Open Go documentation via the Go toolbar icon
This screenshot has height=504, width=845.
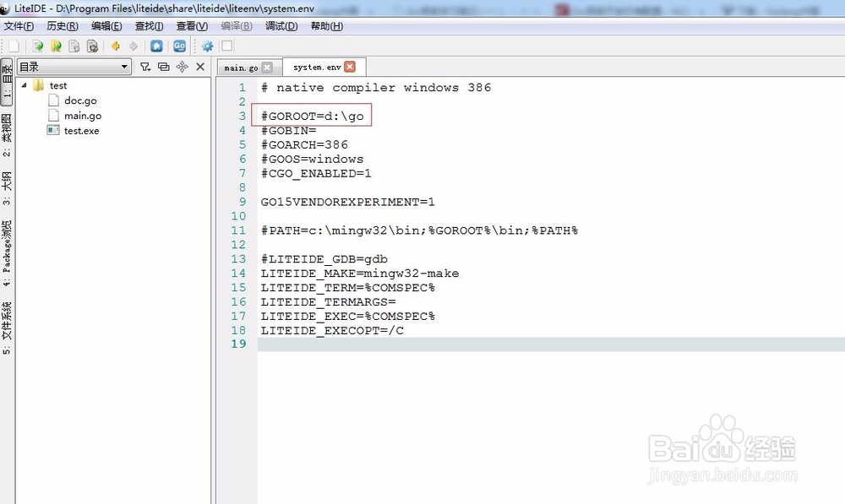tap(180, 46)
